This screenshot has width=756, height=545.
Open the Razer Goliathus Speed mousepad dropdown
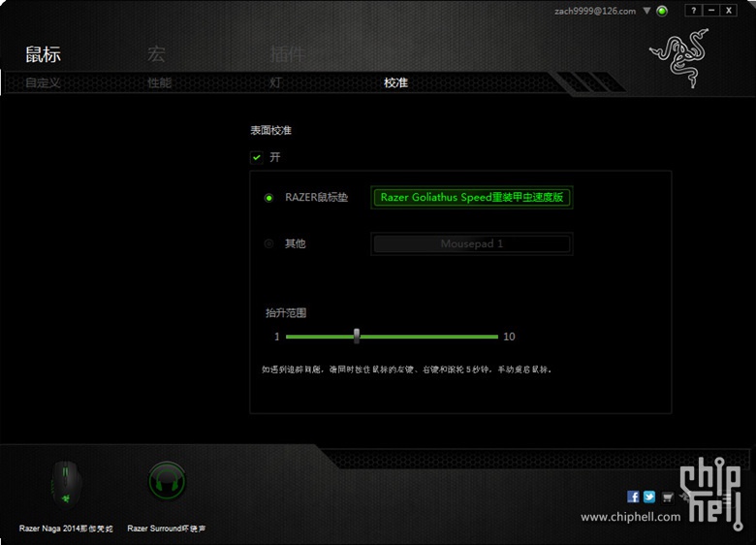tap(472, 197)
